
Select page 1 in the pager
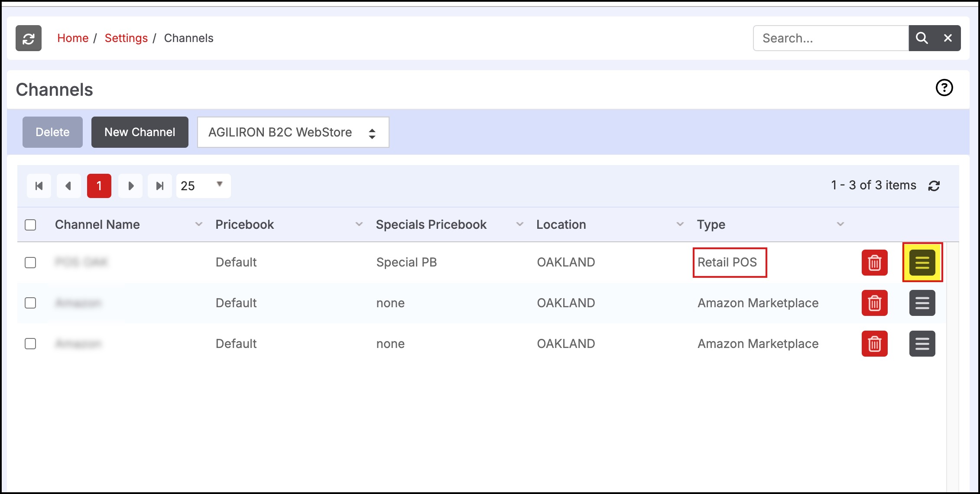point(99,186)
